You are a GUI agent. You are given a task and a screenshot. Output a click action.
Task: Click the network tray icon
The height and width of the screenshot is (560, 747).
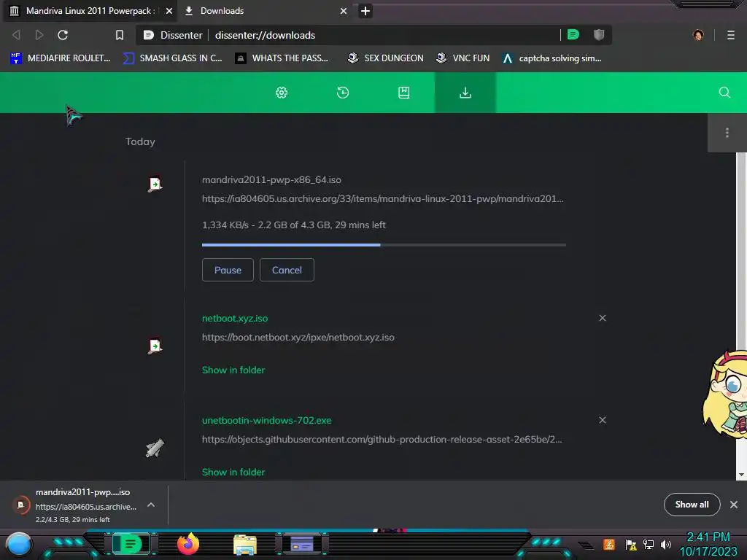click(x=649, y=544)
